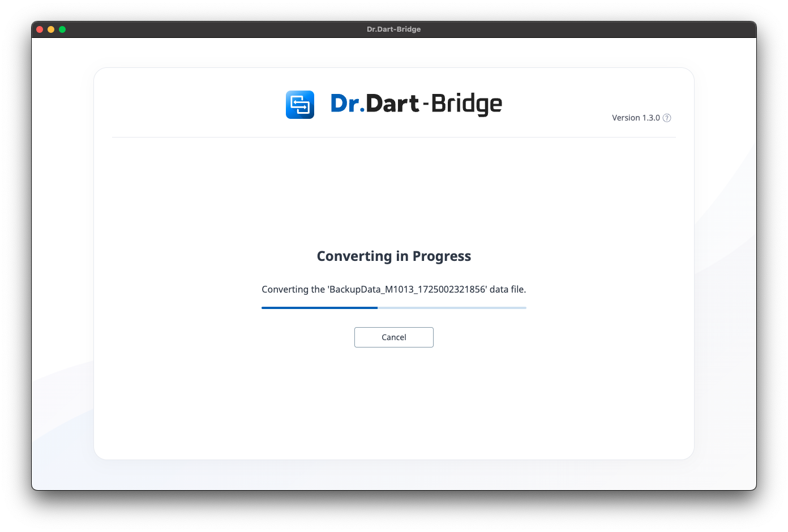Click the unfilled light portion of progress bar

452,308
